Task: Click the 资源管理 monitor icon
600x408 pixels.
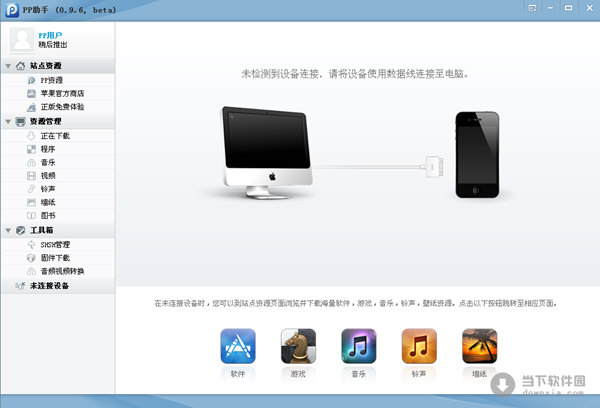Action: (x=21, y=122)
